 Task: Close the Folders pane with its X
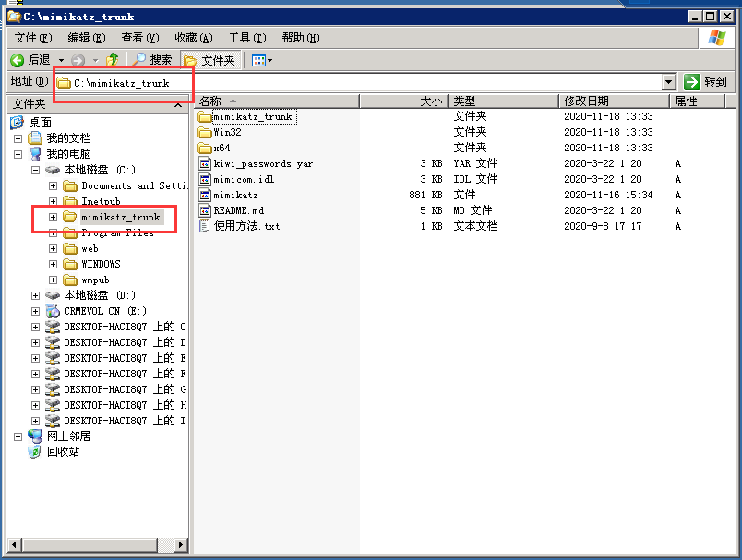pos(178,104)
